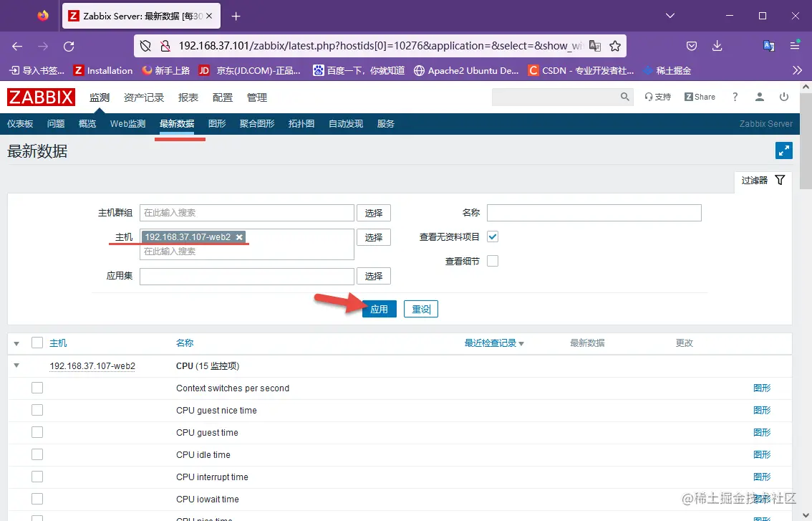Image resolution: width=812 pixels, height=521 pixels.
Task: Open Zabbix support headset icon
Action: [657, 96]
